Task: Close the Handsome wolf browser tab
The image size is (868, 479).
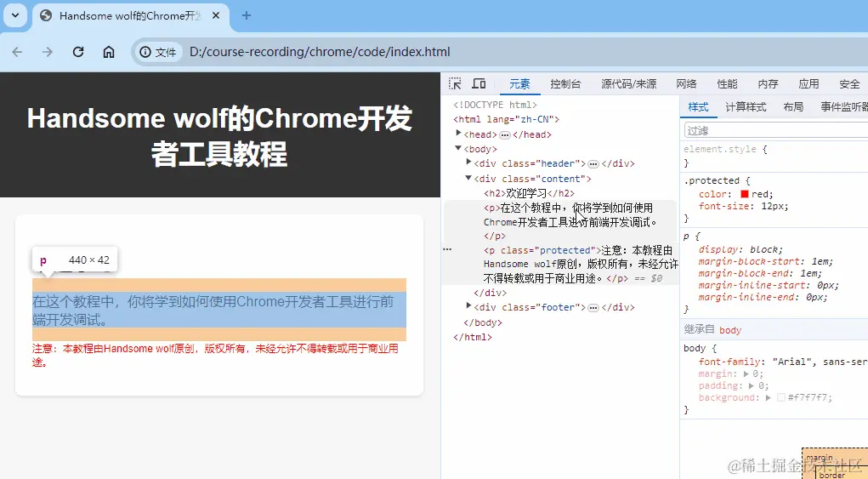Action: coord(216,15)
